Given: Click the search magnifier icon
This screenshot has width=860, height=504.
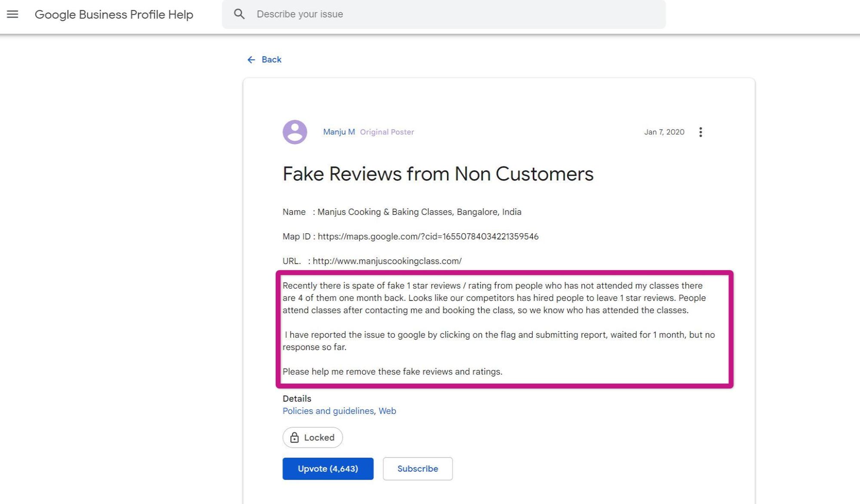Looking at the screenshot, I should click(x=239, y=14).
